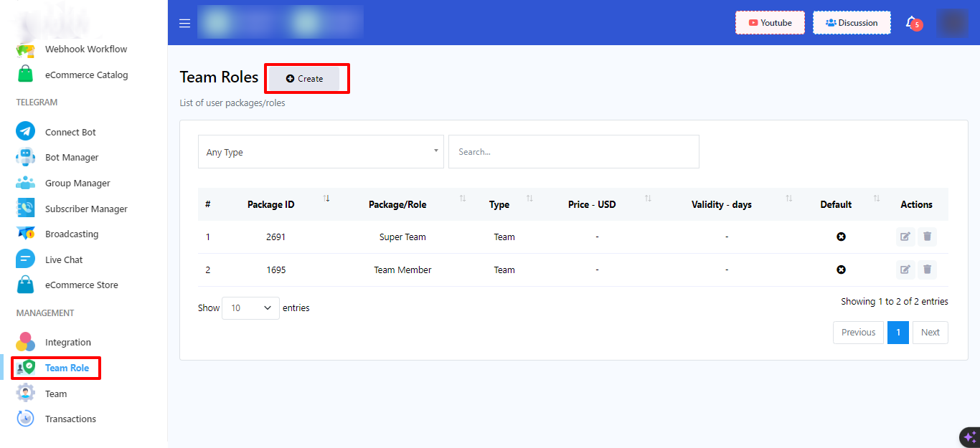Go to Next page in pagination

[x=930, y=333]
